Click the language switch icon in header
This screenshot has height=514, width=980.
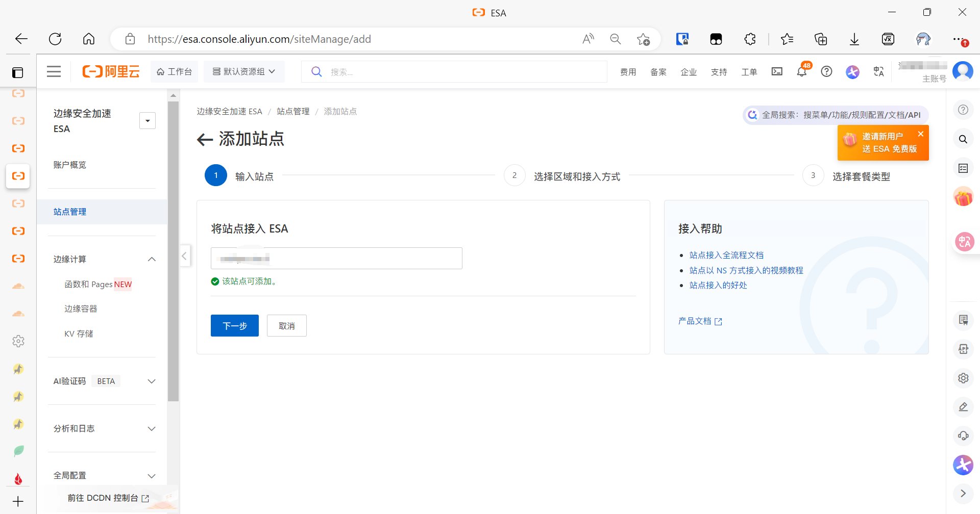[878, 72]
